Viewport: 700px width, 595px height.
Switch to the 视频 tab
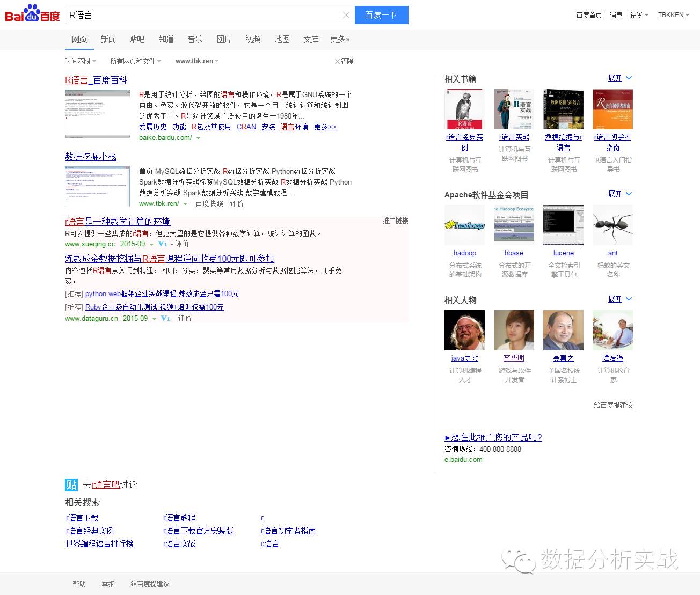253,39
